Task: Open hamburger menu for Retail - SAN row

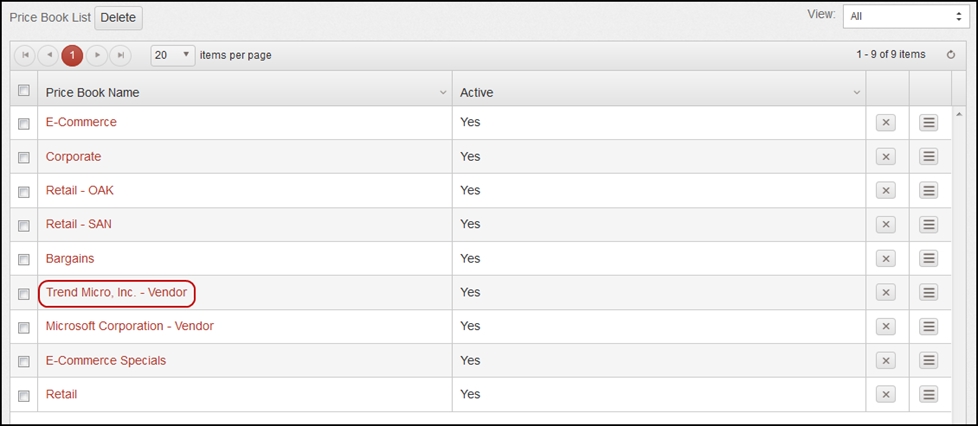Action: click(x=929, y=225)
